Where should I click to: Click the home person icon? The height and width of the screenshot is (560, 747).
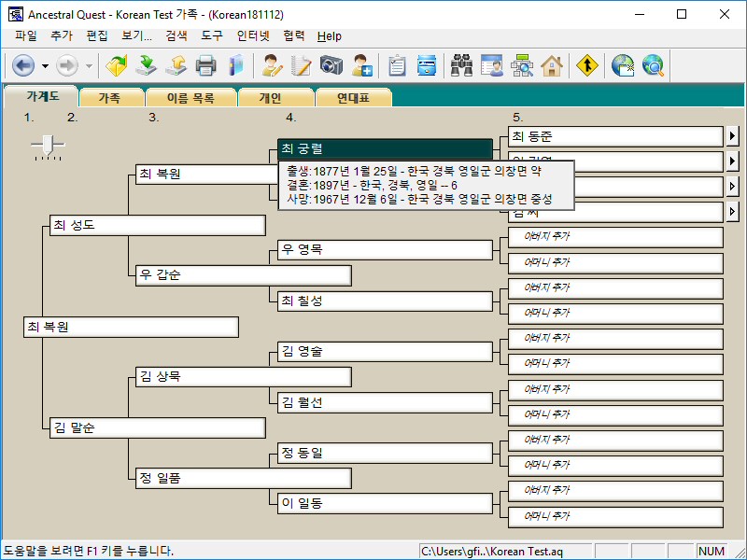tap(551, 65)
